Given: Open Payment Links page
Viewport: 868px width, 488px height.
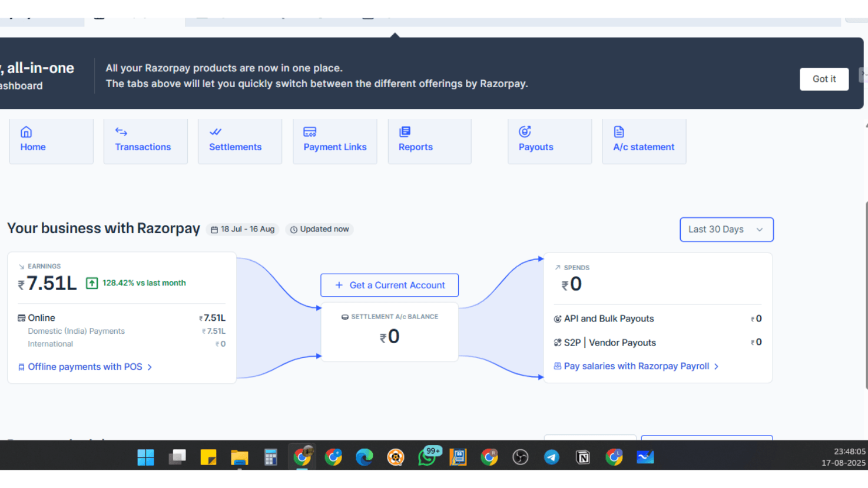Looking at the screenshot, I should 334,141.
